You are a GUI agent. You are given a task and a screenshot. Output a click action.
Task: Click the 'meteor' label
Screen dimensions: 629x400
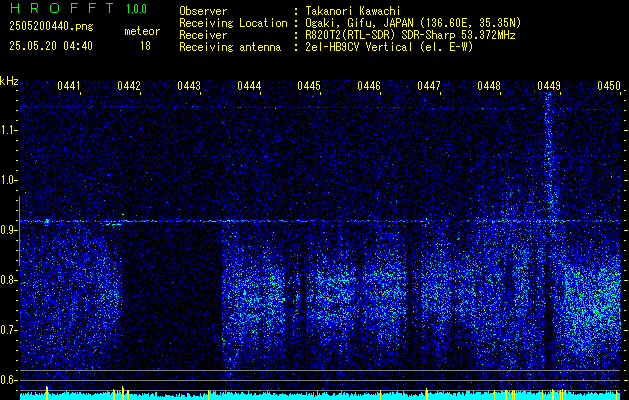[142, 31]
